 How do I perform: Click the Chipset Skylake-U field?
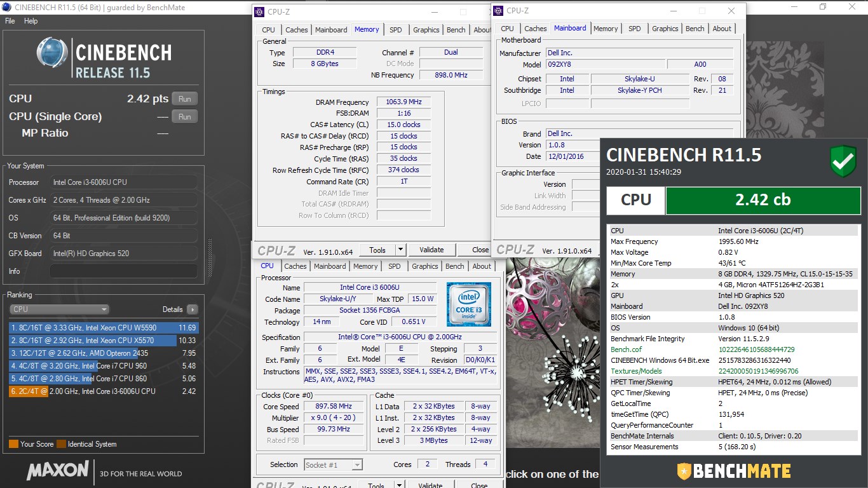click(641, 79)
